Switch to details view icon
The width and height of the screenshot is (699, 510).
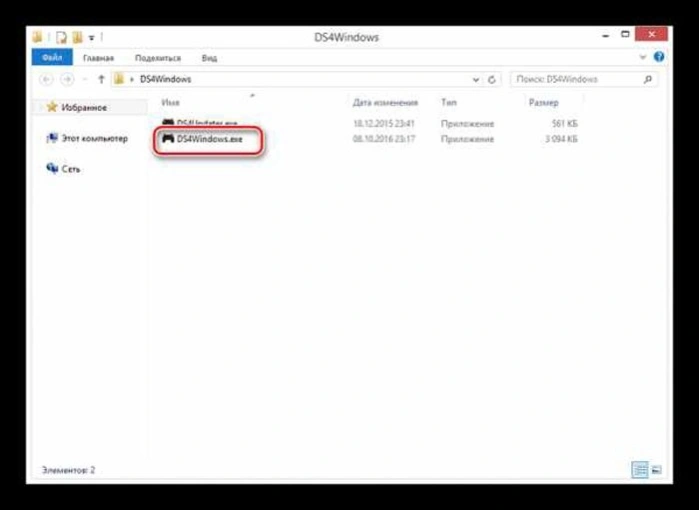pyautogui.click(x=640, y=470)
